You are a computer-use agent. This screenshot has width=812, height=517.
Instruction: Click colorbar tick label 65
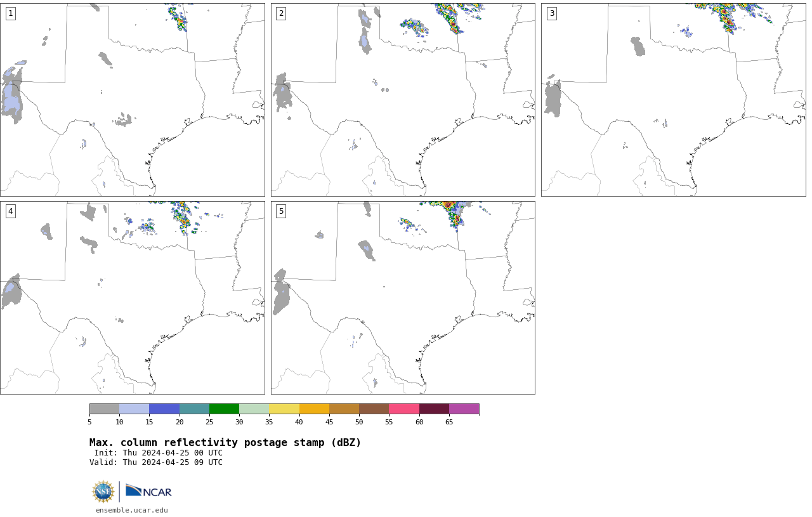point(449,422)
